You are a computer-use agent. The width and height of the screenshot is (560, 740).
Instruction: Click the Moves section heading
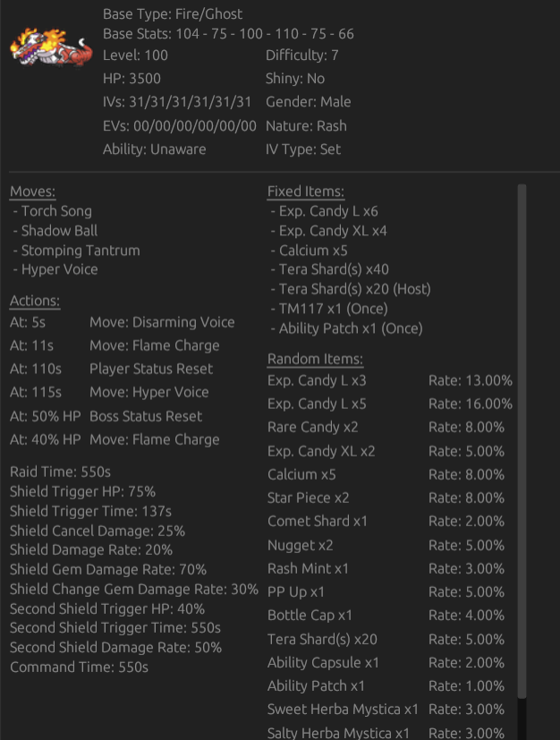pyautogui.click(x=32, y=191)
